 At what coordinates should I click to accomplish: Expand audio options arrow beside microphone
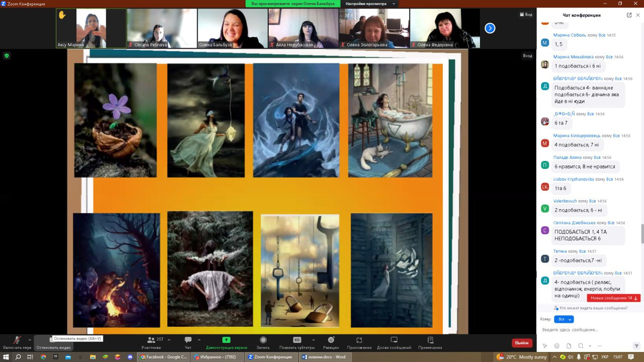pyautogui.click(x=30, y=340)
